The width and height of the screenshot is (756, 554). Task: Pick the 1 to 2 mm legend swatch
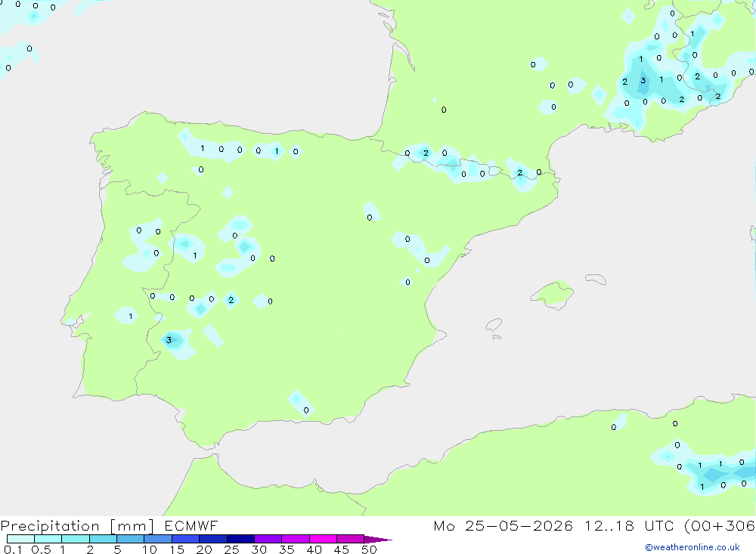(76, 539)
